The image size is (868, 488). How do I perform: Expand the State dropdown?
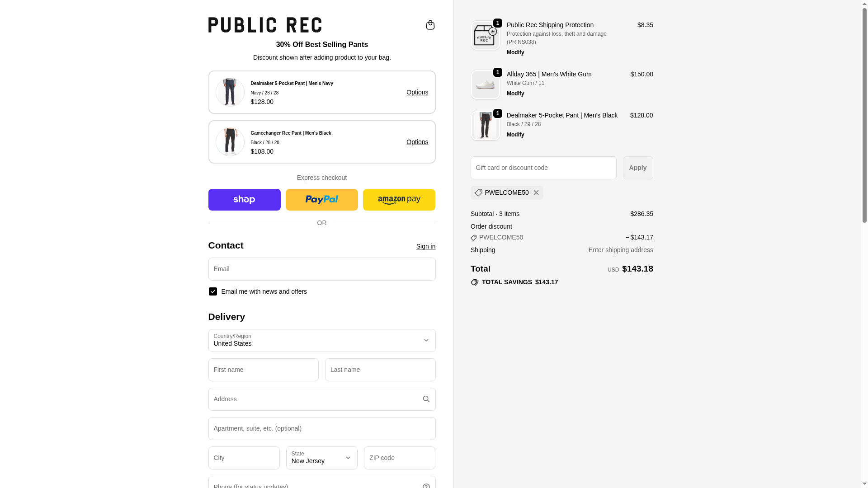(321, 458)
